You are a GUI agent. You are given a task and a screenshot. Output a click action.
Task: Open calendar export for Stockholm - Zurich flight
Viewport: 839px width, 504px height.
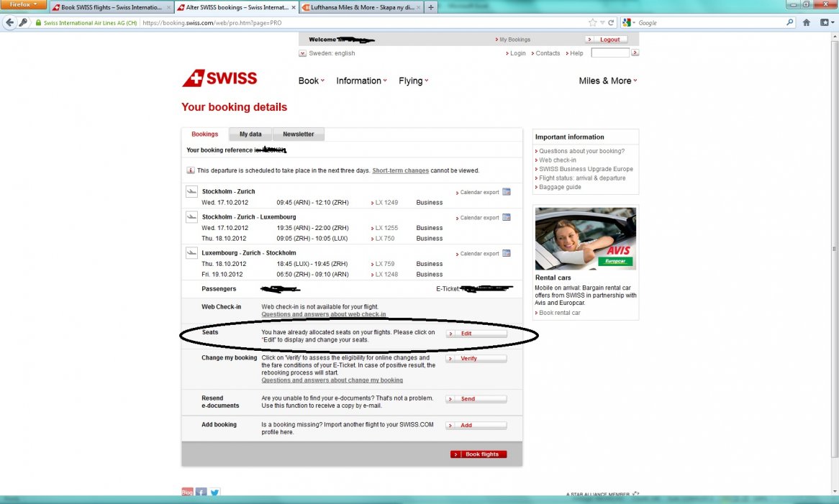479,193
